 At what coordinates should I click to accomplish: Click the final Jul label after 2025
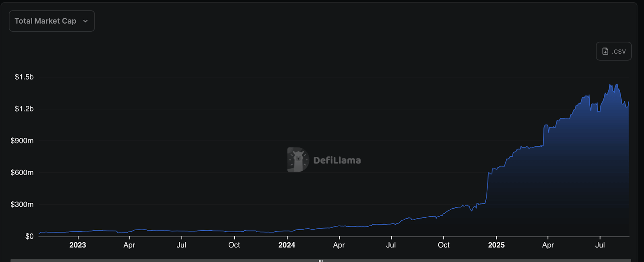tap(600, 245)
